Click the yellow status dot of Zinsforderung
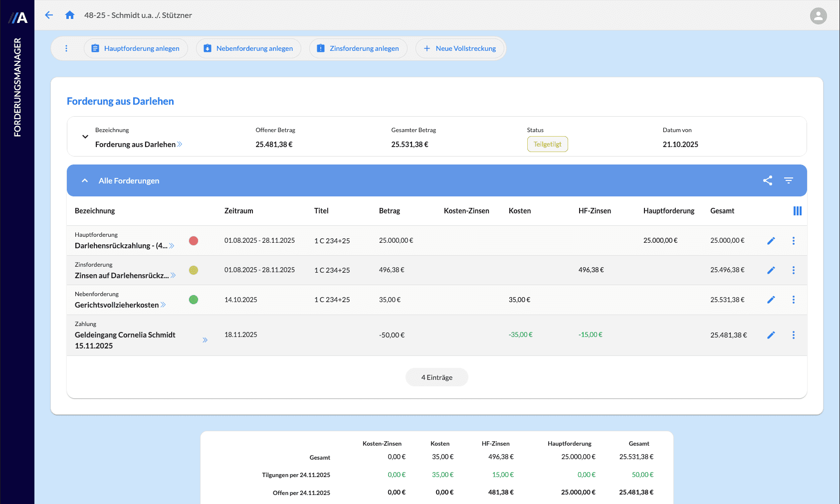Viewport: 840px width, 504px height. pyautogui.click(x=194, y=270)
